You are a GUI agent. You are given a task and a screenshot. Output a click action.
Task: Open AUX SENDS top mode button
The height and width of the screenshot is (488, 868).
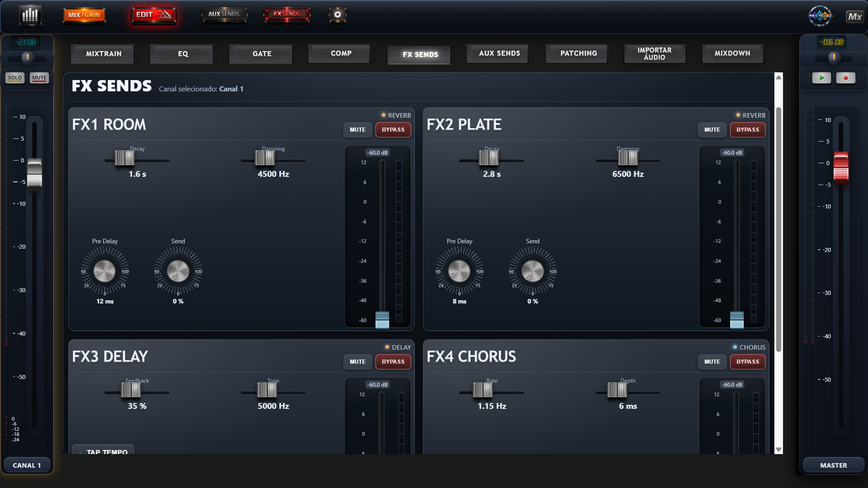click(224, 14)
